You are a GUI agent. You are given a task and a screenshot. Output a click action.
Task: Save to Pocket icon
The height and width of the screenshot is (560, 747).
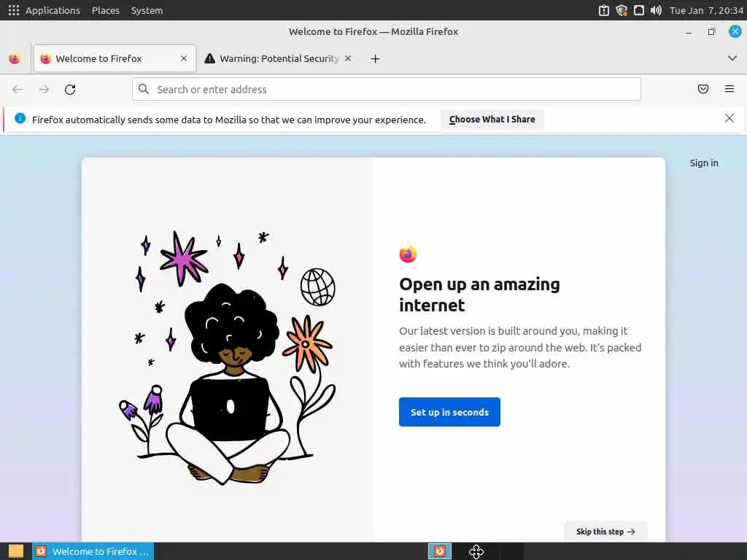point(703,89)
